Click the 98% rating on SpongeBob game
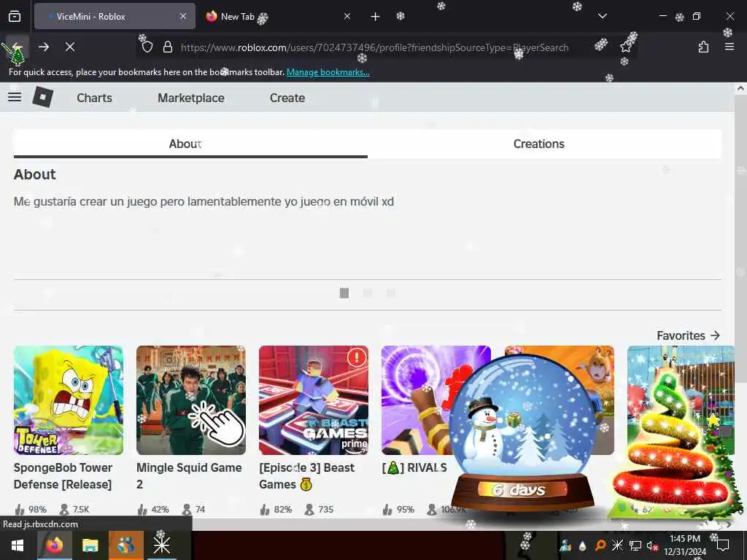 coord(31,510)
